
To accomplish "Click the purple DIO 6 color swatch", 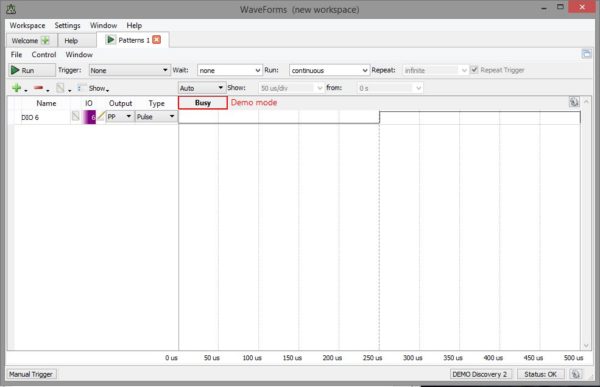I will click(90, 117).
